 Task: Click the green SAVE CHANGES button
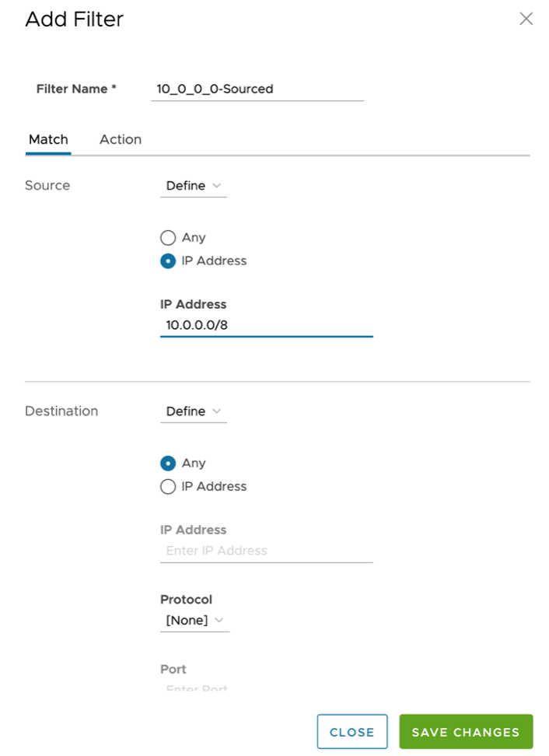coord(466,732)
